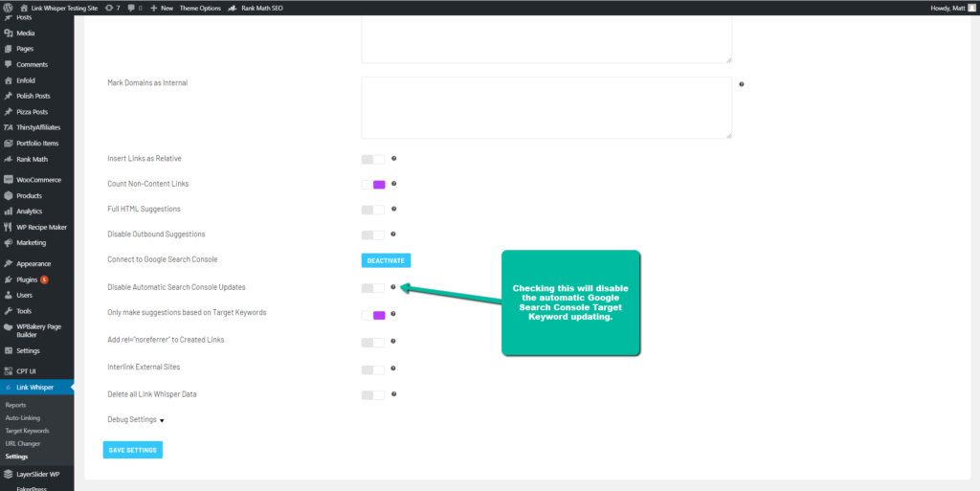The width and height of the screenshot is (980, 491).
Task: Expand the Debug Settings section
Action: coord(136,420)
